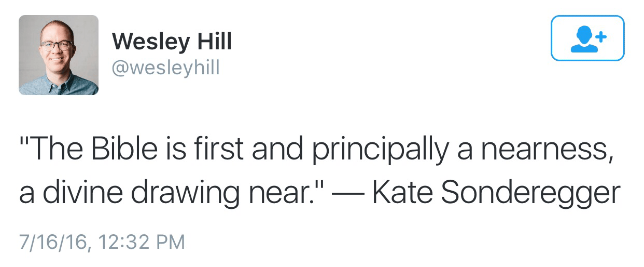Open Wesley Hill's profile photo
The width and height of the screenshot is (644, 267).
(x=59, y=55)
